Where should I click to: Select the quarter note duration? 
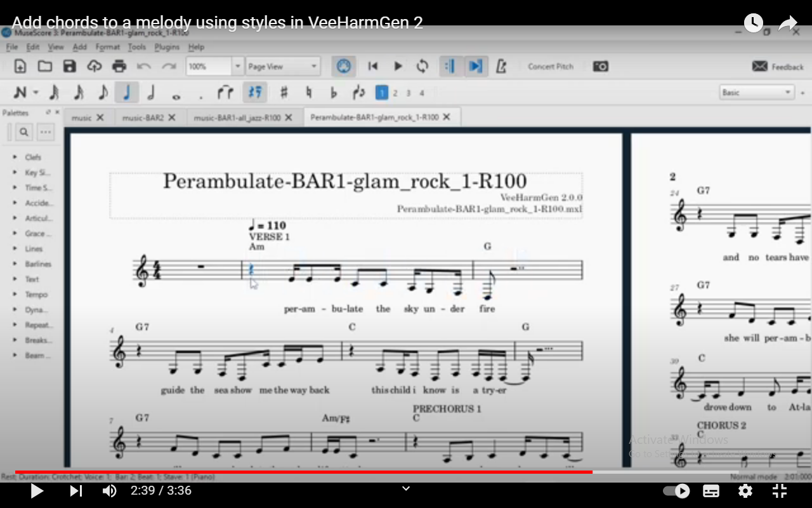pos(127,93)
